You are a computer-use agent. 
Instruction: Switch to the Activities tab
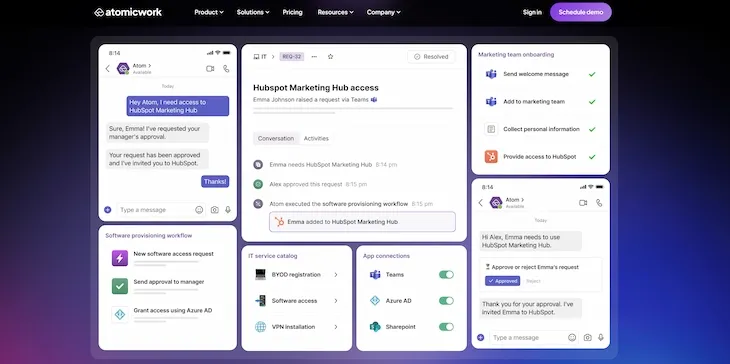[316, 138]
